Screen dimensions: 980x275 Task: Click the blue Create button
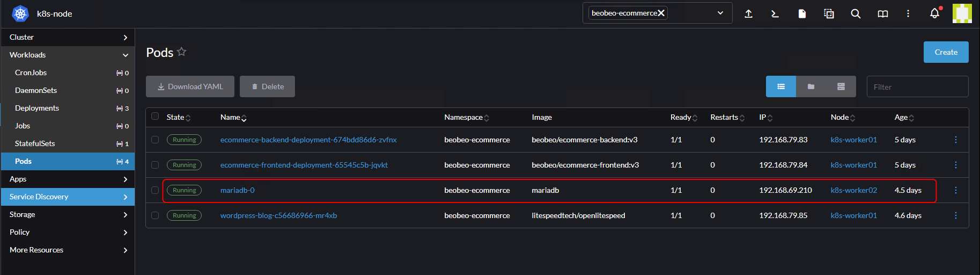pos(946,52)
